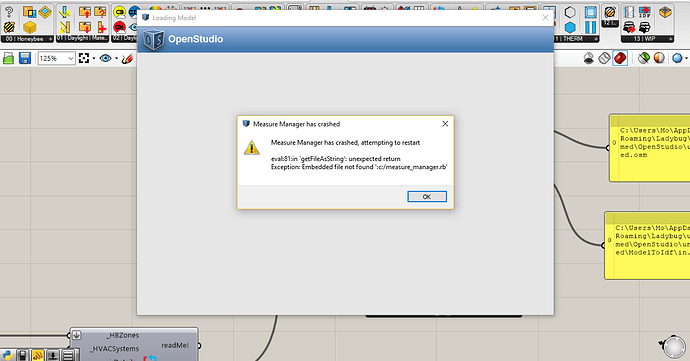The height and width of the screenshot is (361, 690).
Task: Select the yellow cube Honeybee component
Action: point(29,27)
